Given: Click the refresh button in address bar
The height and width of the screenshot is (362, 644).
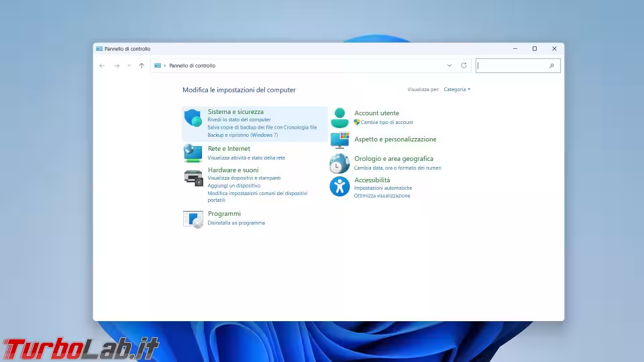Looking at the screenshot, I should click(464, 66).
